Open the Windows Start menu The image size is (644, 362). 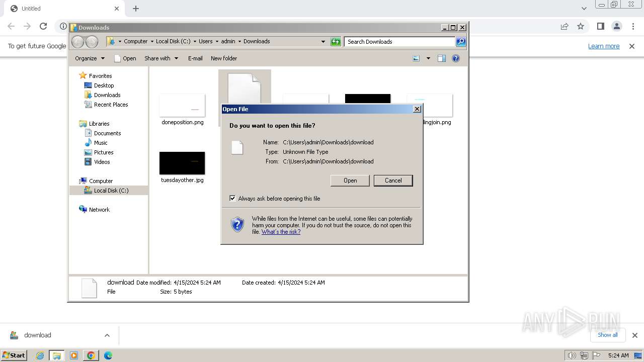coord(14,355)
